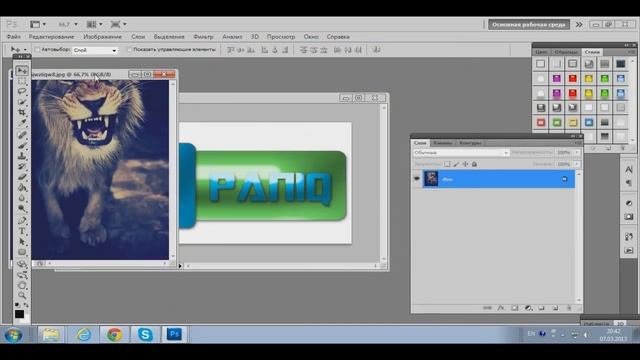Select the Lasso tool

(x=22, y=91)
